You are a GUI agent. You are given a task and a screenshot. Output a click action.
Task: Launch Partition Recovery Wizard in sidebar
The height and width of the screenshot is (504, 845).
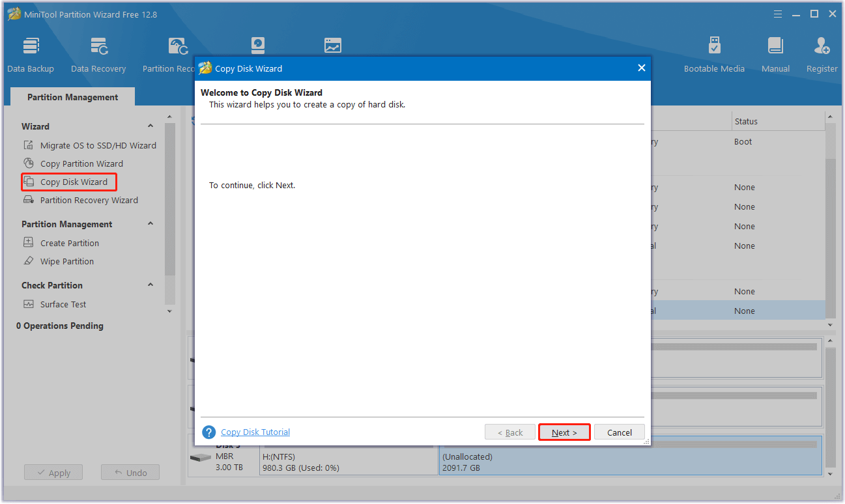pos(81,200)
